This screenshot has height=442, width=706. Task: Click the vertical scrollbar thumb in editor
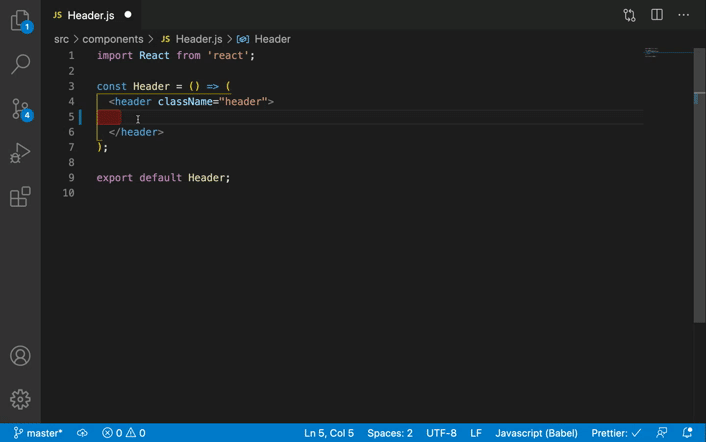point(699,185)
